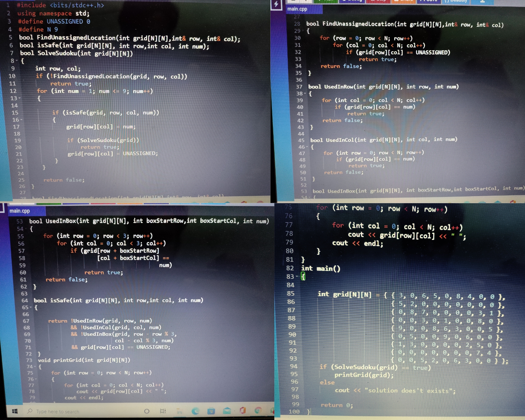Screen dimensions: 525x420
Task: Collapse the for-loop block at line 13
Action: coord(19,98)
